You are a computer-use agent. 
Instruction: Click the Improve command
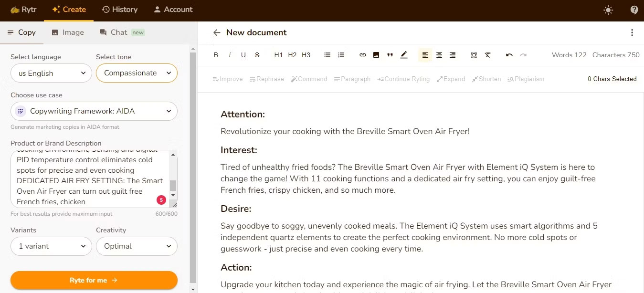click(228, 79)
